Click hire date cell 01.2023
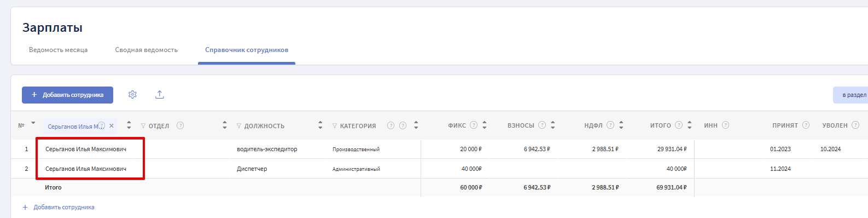Screen dimensions: 868x218 point(780,149)
